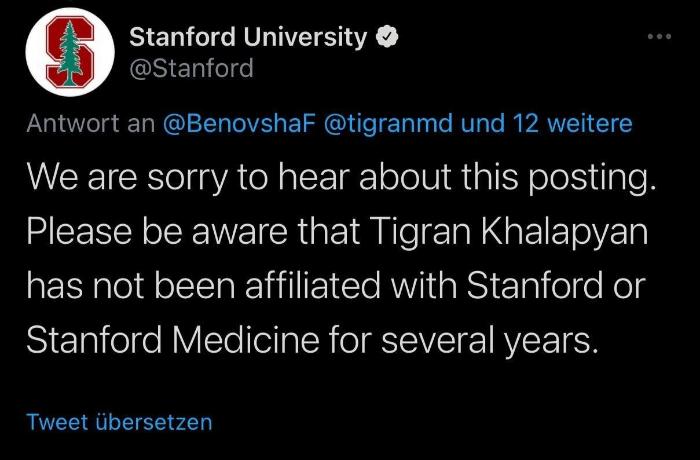Click 'Please be aware' in the tweet text

pyautogui.click(x=157, y=233)
